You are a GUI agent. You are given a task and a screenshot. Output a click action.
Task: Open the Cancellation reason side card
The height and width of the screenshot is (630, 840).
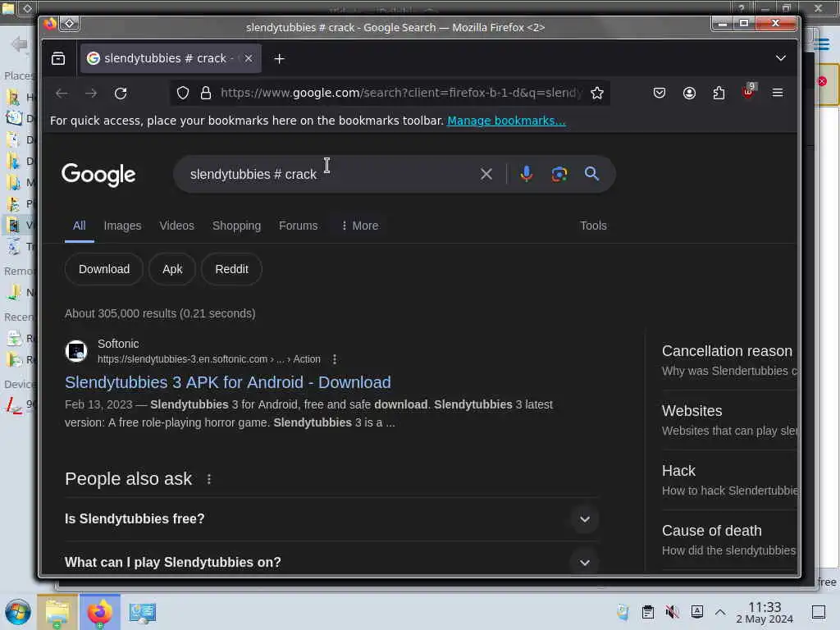(728, 360)
